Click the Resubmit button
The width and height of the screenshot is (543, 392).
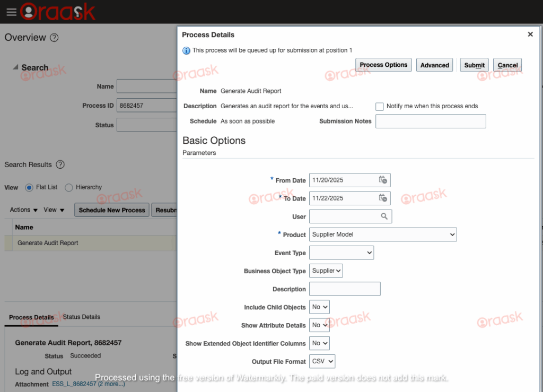[x=164, y=210]
